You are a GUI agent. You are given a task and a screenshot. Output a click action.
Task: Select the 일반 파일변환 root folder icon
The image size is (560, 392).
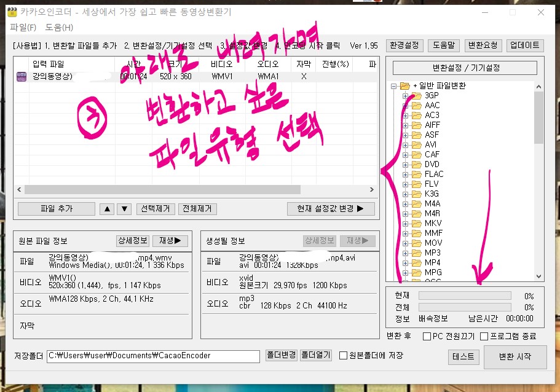(404, 85)
